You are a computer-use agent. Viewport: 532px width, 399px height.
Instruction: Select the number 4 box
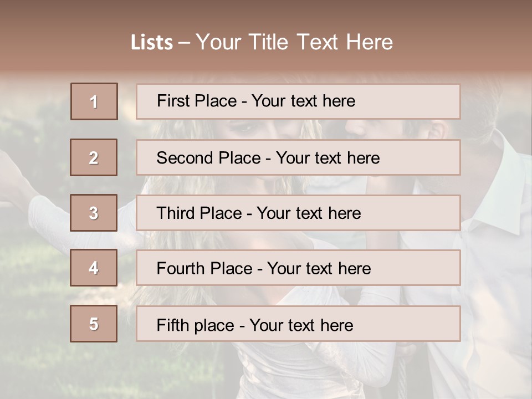click(x=94, y=268)
